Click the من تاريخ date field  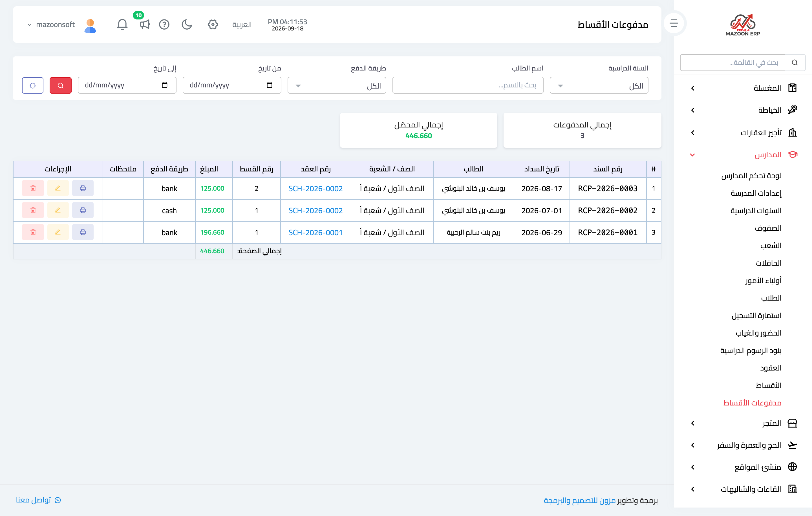coord(232,85)
